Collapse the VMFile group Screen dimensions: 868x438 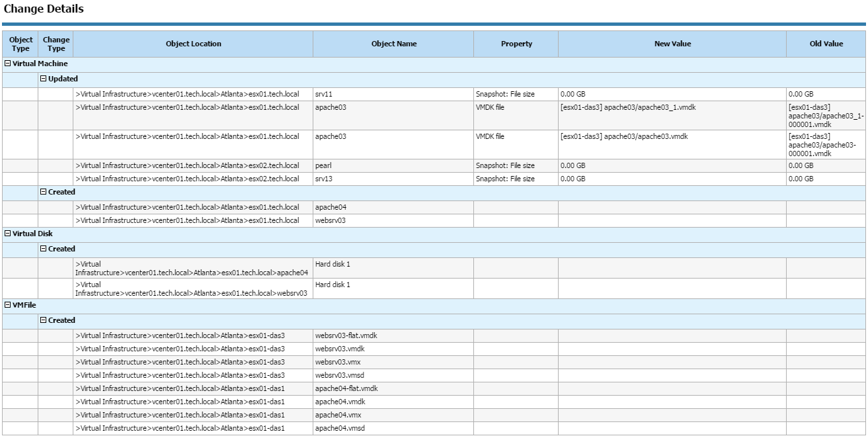click(7, 305)
